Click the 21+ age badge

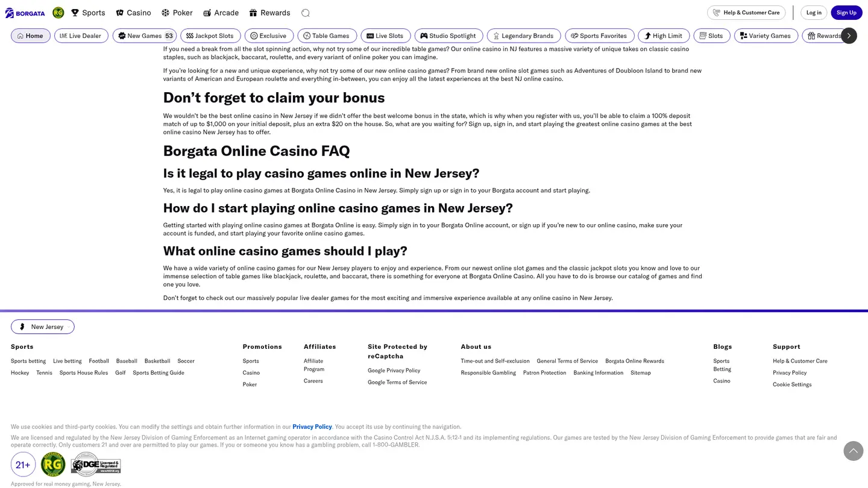(23, 465)
